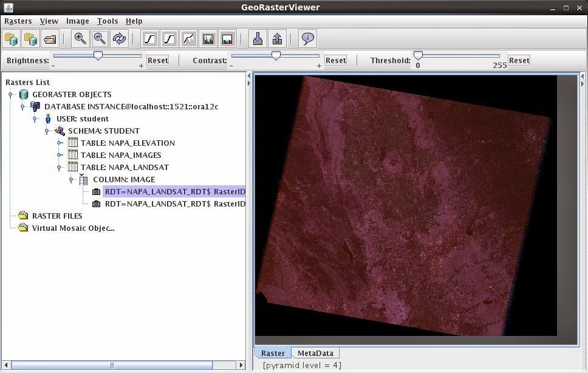Expand the TABLE: NAPA_ELEVATION tree node
The height and width of the screenshot is (373, 588).
[60, 143]
